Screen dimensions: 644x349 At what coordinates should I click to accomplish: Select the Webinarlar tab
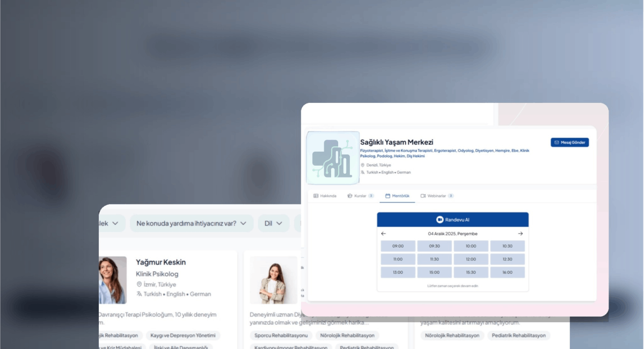(437, 196)
